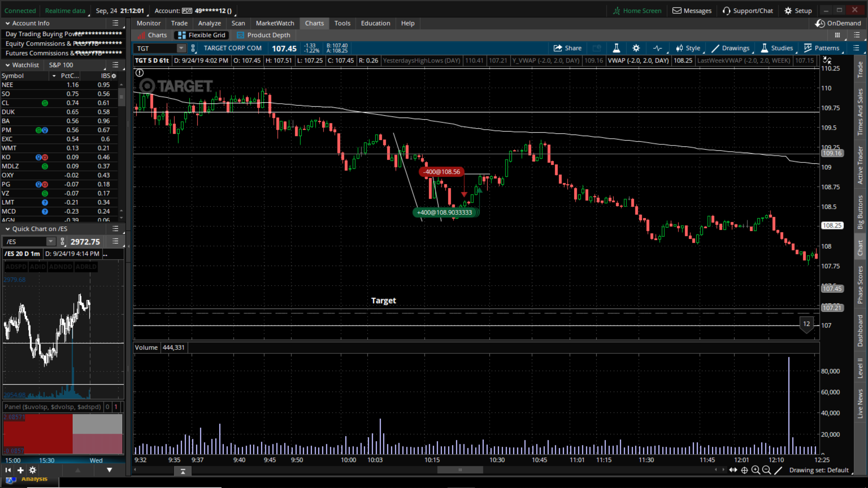Viewport: 868px width, 488px height.
Task: Collapse the Quick Chart on /ES gadget
Action: tap(7, 229)
